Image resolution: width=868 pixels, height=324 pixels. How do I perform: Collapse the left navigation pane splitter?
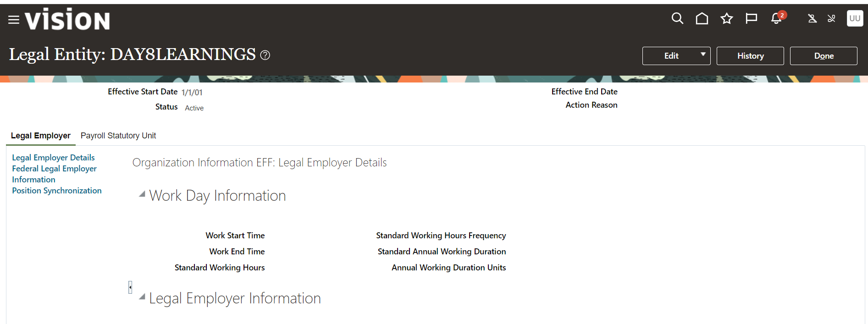(130, 287)
